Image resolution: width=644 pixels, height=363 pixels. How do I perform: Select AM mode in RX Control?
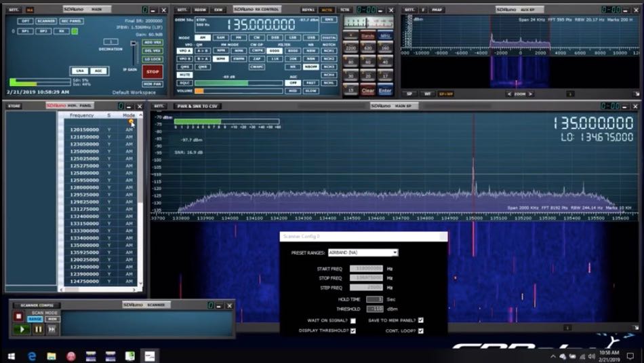click(203, 37)
